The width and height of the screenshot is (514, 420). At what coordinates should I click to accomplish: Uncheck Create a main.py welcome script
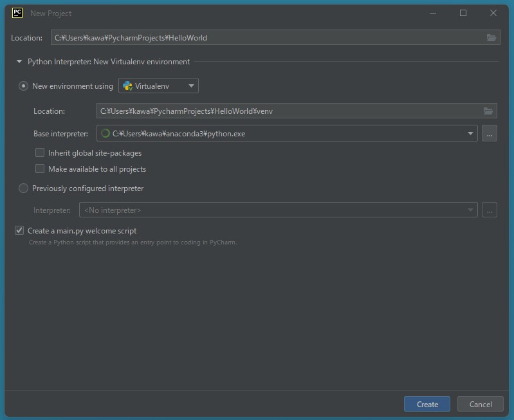coord(19,230)
